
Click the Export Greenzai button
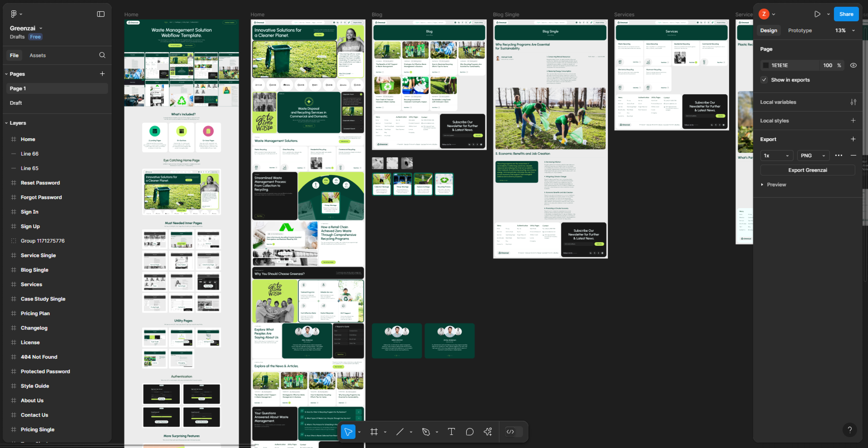tap(807, 170)
